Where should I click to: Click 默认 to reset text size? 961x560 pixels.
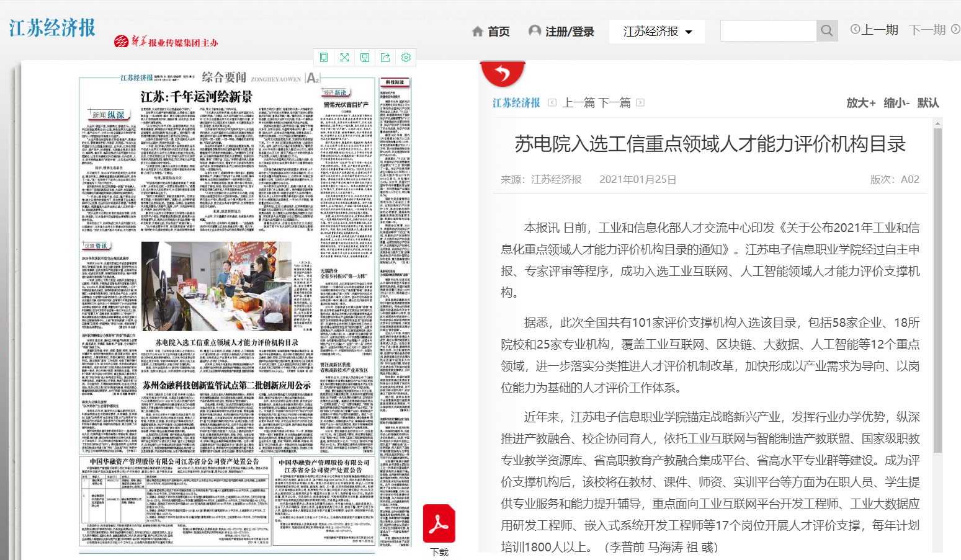928,103
